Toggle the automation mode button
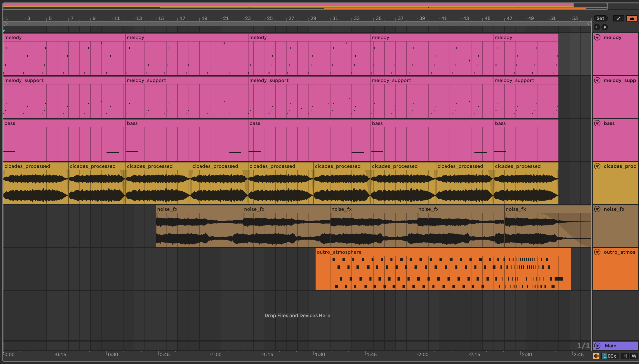Screen dimensions: 639x364 point(618,18)
